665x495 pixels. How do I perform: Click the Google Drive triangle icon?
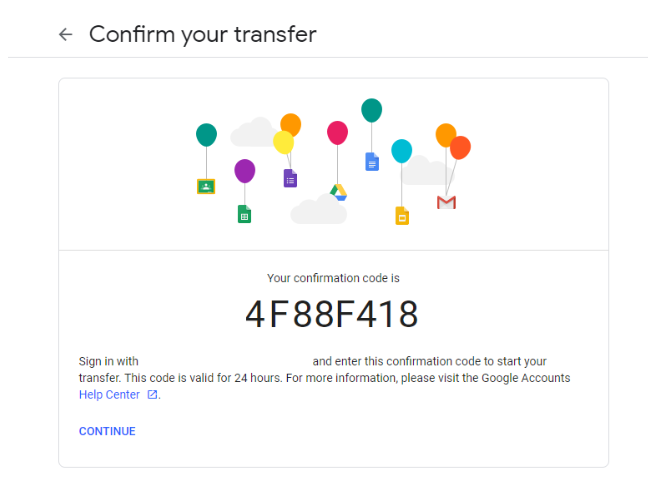[338, 192]
